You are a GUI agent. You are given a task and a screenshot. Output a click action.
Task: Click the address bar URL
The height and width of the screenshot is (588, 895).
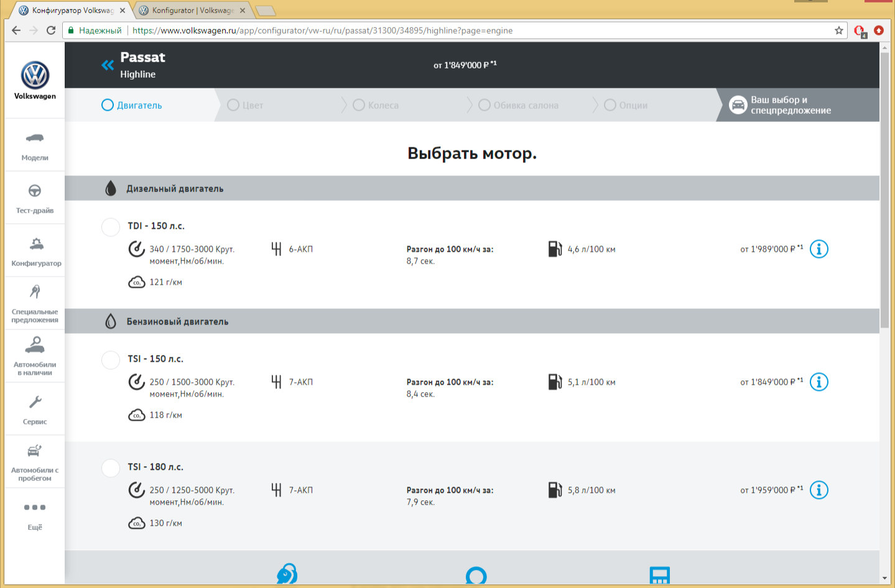tap(322, 30)
